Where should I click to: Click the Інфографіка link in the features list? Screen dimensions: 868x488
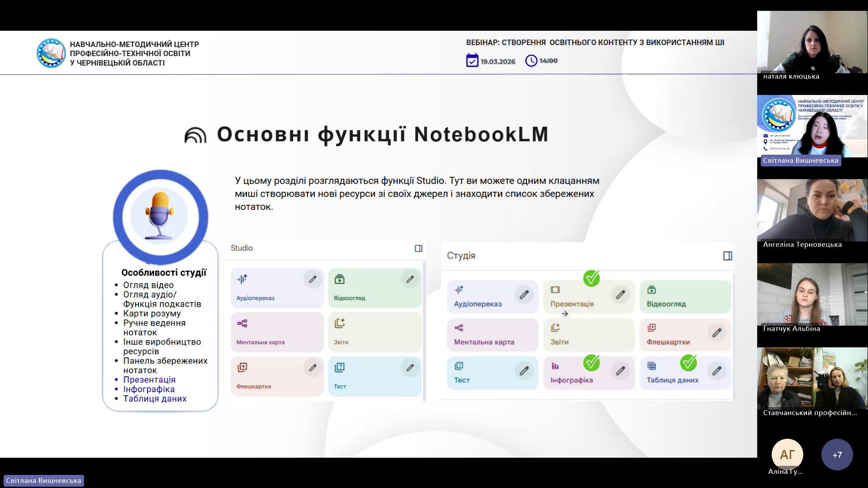click(x=149, y=389)
